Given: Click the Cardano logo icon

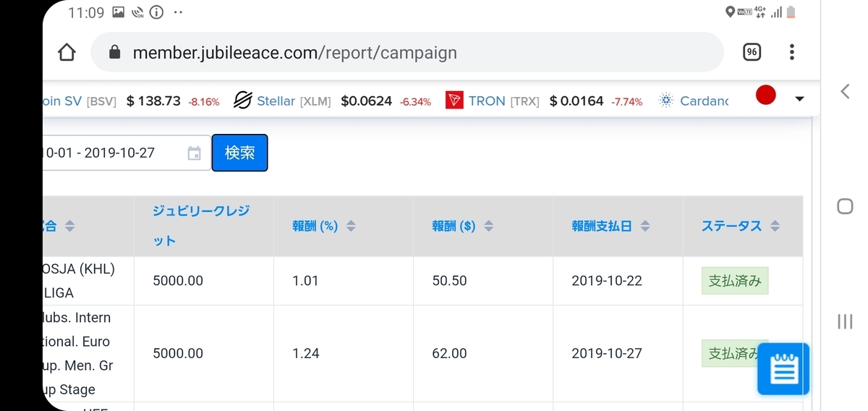Looking at the screenshot, I should [x=666, y=101].
